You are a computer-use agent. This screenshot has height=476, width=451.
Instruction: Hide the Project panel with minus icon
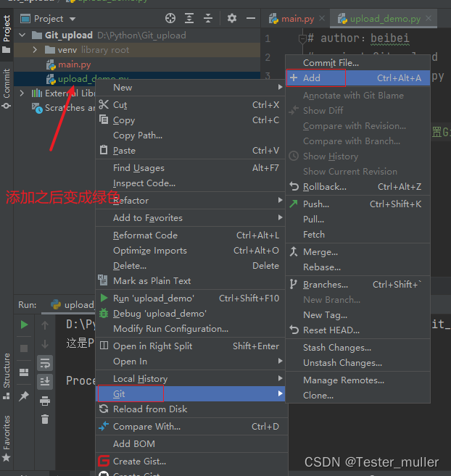[251, 19]
